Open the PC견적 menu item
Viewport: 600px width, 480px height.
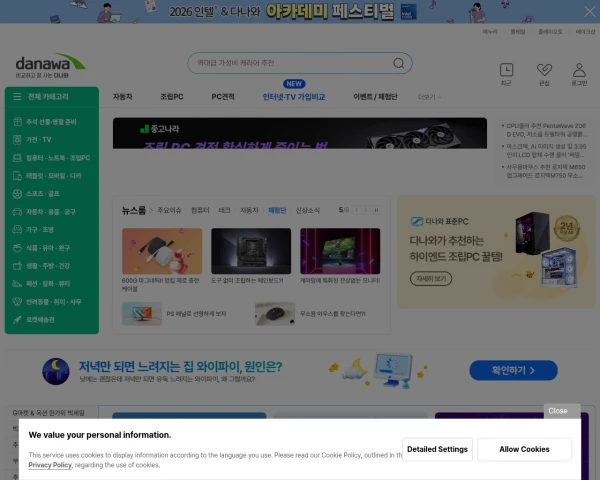pyautogui.click(x=223, y=97)
